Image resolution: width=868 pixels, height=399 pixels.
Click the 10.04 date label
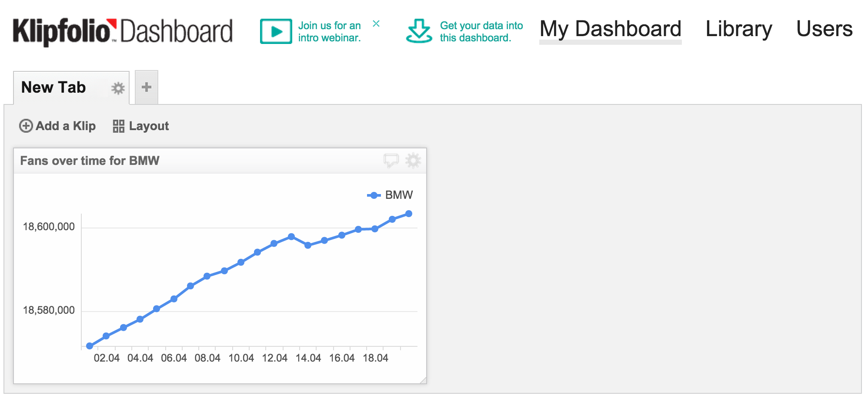point(241,358)
